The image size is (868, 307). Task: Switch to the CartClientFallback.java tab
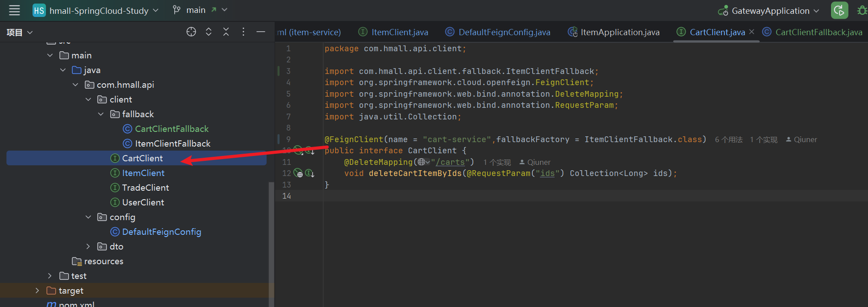pos(812,32)
